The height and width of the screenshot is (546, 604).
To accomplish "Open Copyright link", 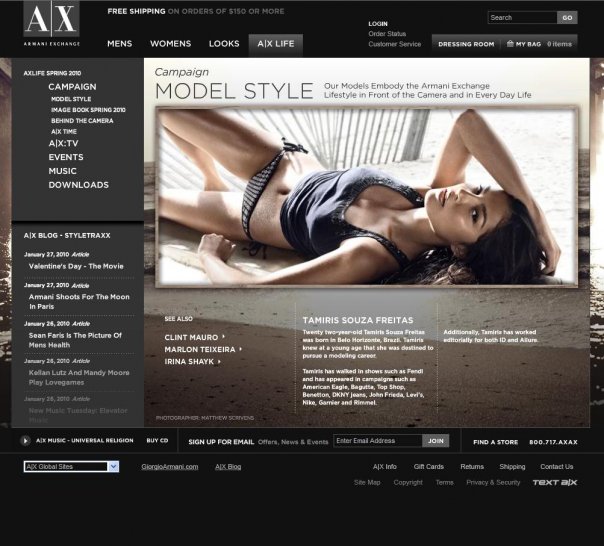I will point(408,482).
